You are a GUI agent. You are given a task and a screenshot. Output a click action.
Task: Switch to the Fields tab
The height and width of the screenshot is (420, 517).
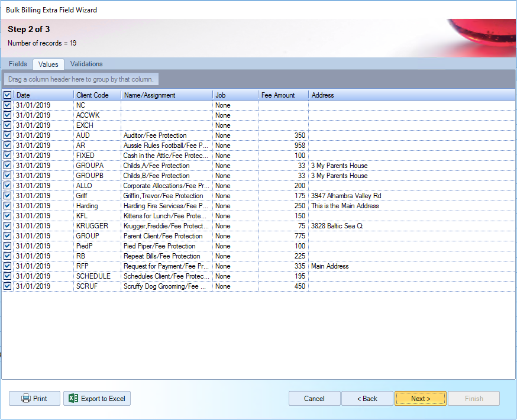tap(18, 64)
